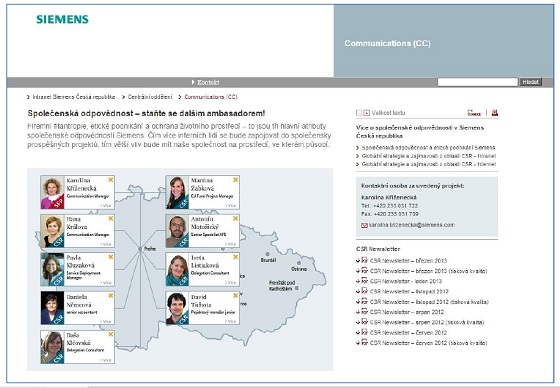Increase text size with plus icon
Screen dimensions: 560x388
[366, 113]
